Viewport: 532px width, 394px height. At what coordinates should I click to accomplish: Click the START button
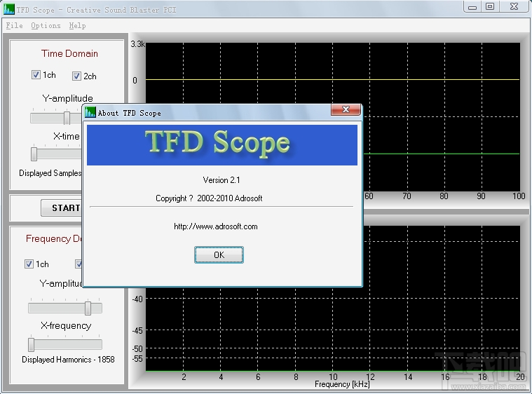pos(62,208)
